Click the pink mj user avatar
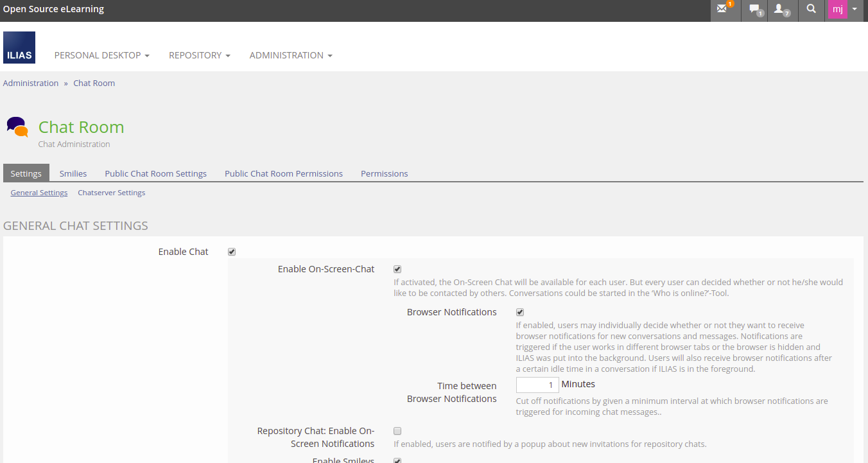The width and height of the screenshot is (868, 463). [x=837, y=10]
